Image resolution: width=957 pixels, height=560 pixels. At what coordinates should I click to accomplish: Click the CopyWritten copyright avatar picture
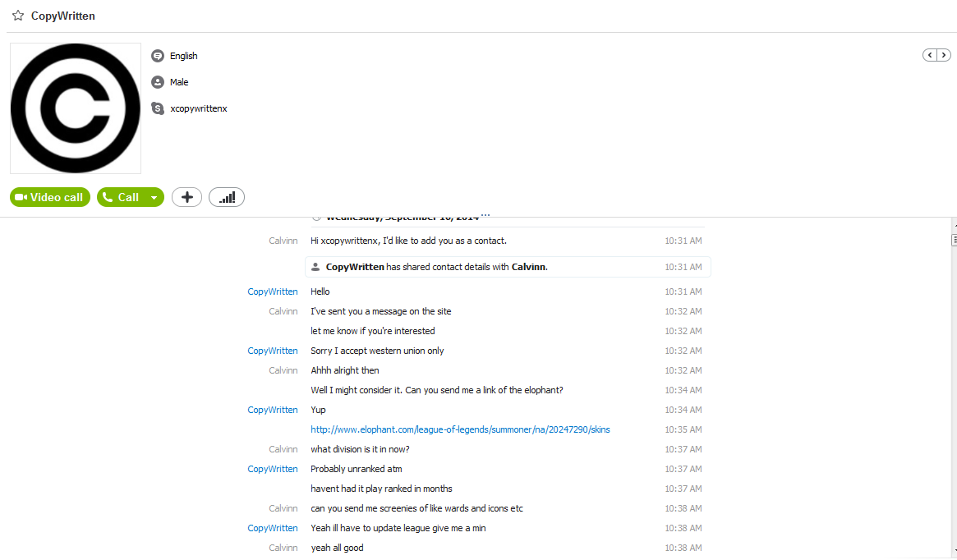[76, 108]
